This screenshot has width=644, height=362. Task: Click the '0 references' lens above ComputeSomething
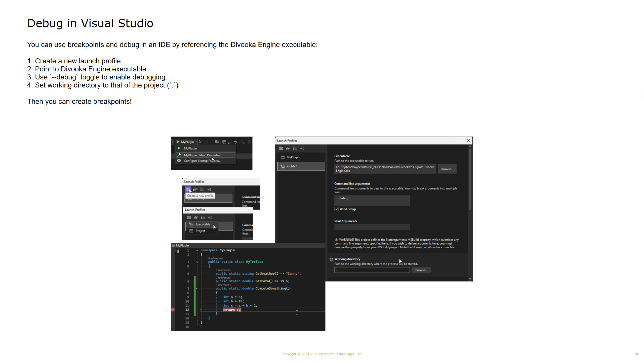(223, 285)
